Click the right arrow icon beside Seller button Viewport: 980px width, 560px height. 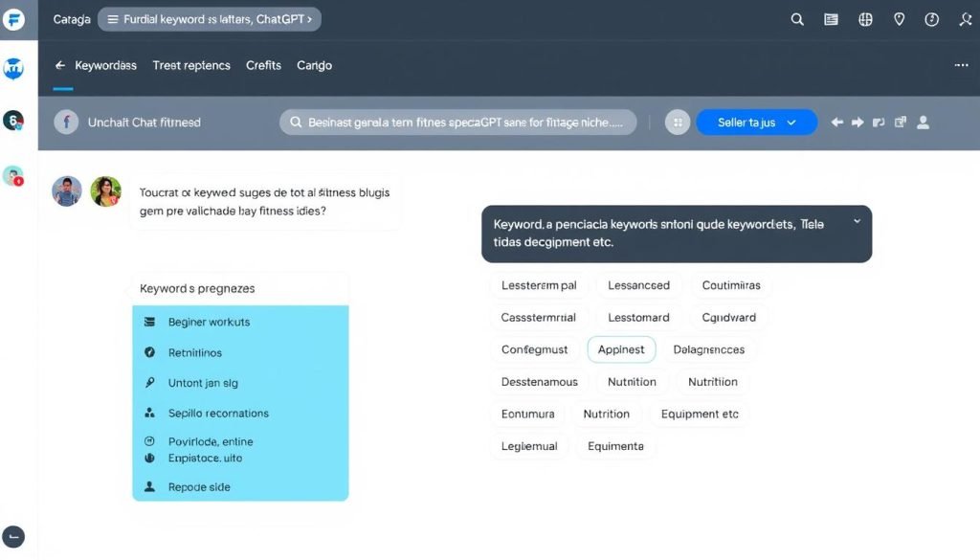click(x=857, y=123)
